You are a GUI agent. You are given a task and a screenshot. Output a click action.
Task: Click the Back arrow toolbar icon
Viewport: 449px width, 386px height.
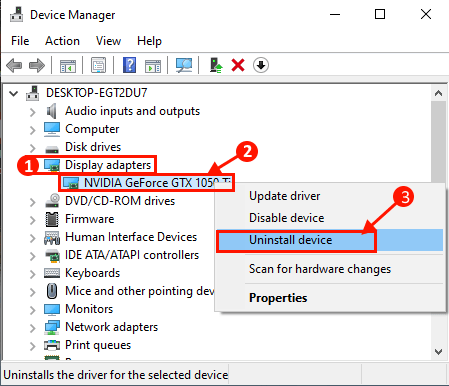pyautogui.click(x=14, y=65)
